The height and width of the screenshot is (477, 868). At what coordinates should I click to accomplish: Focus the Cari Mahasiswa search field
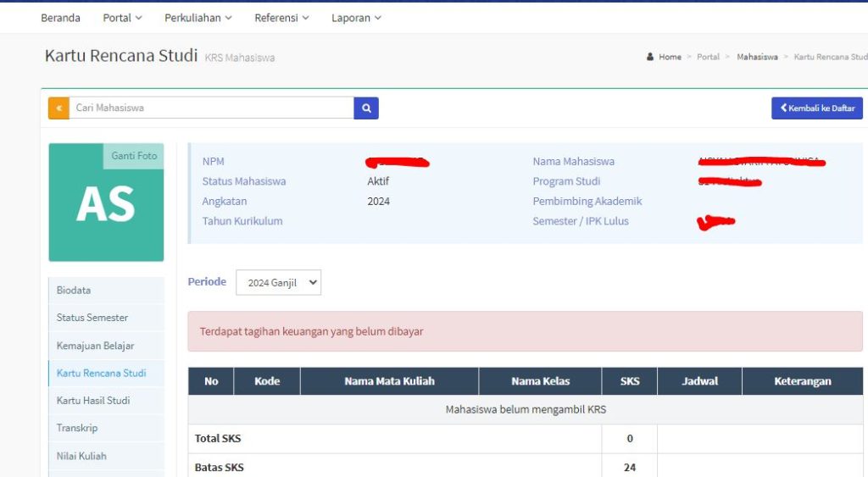pos(211,108)
